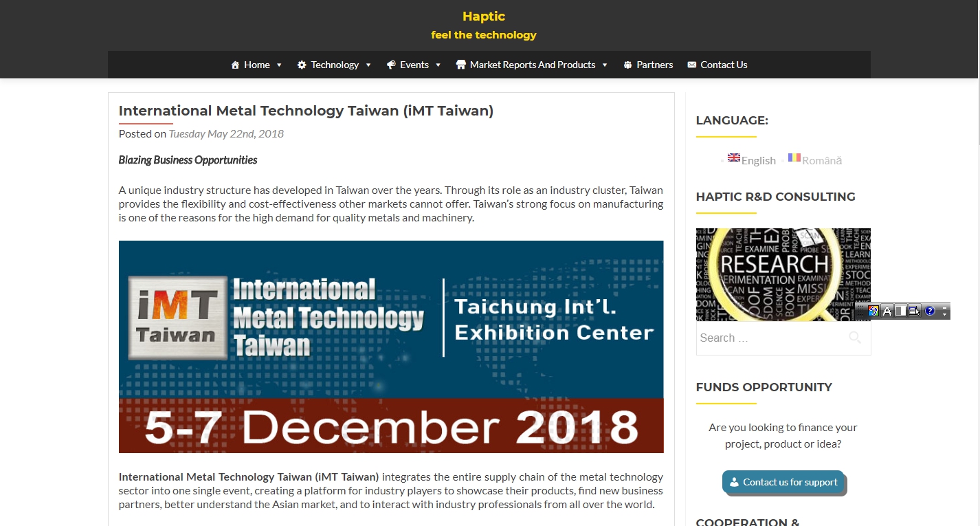Click 'Blazing Business Opportunities' text
This screenshot has height=526, width=980.
coord(188,160)
